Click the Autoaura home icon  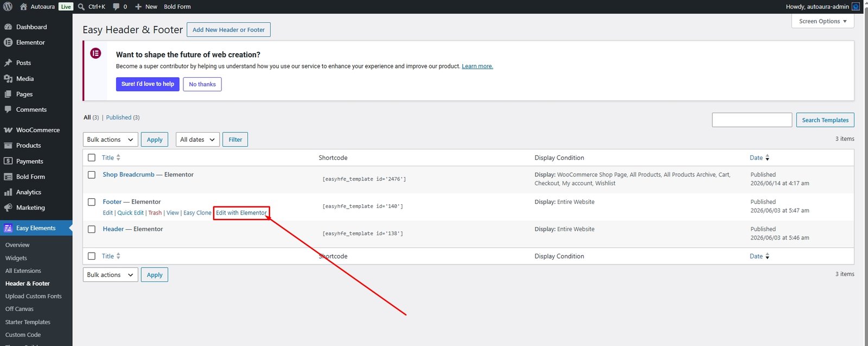point(23,7)
